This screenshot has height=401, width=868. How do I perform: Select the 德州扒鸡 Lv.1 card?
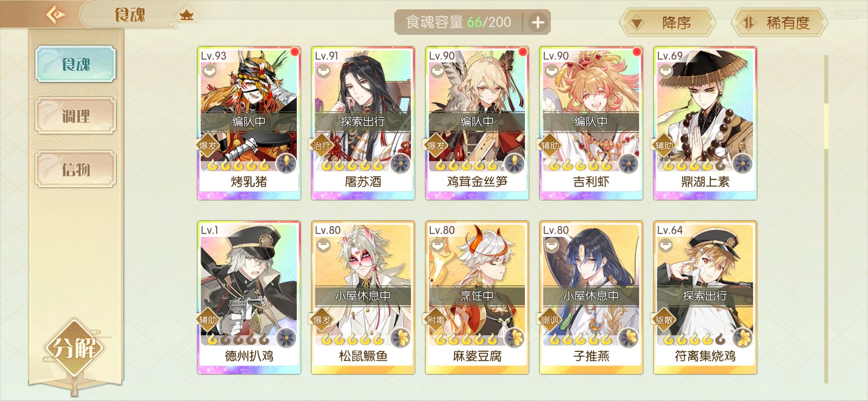coord(249,297)
